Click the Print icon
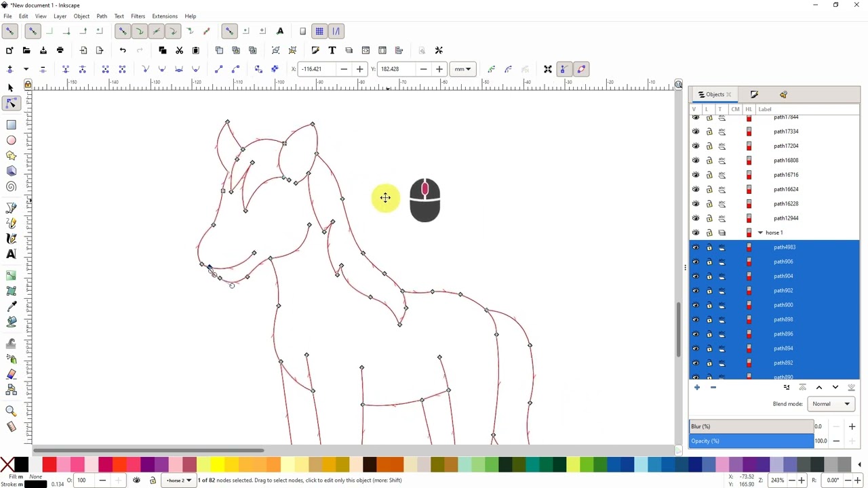The width and height of the screenshot is (868, 488). (60, 50)
